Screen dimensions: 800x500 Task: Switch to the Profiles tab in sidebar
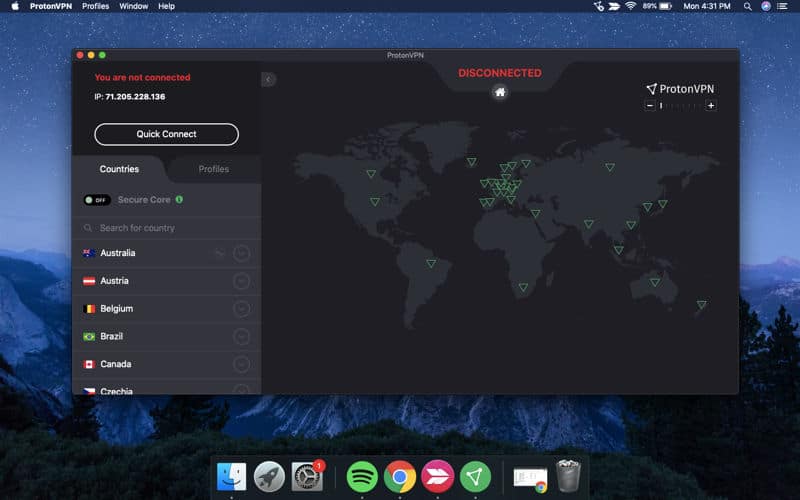[x=214, y=169]
